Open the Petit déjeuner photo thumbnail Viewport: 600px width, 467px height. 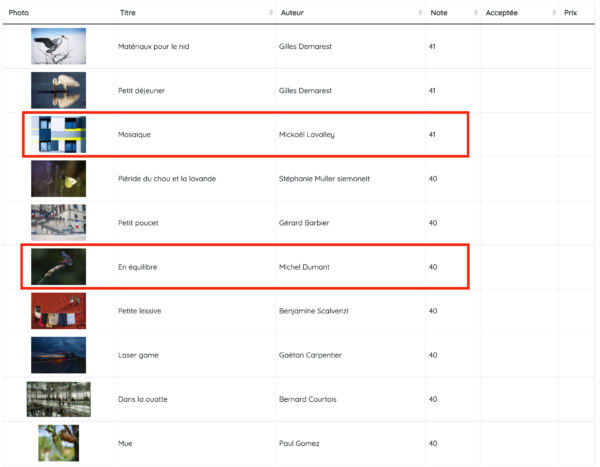[x=58, y=90]
